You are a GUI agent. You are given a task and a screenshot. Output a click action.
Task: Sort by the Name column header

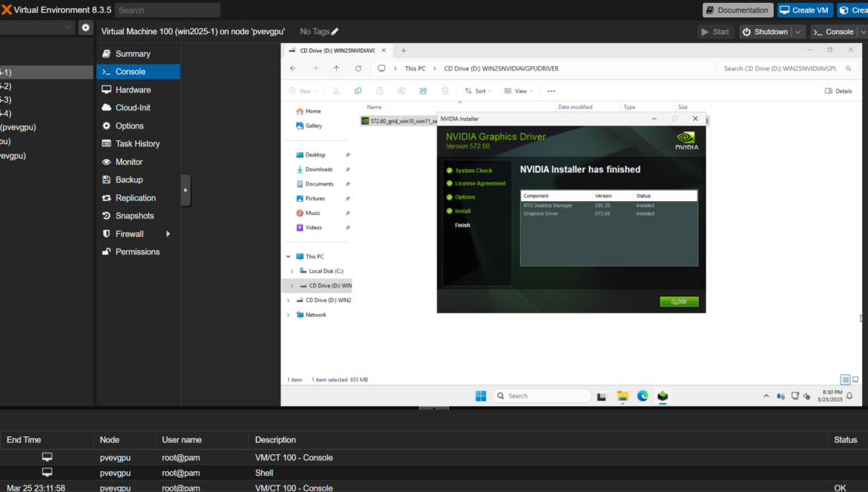point(374,107)
